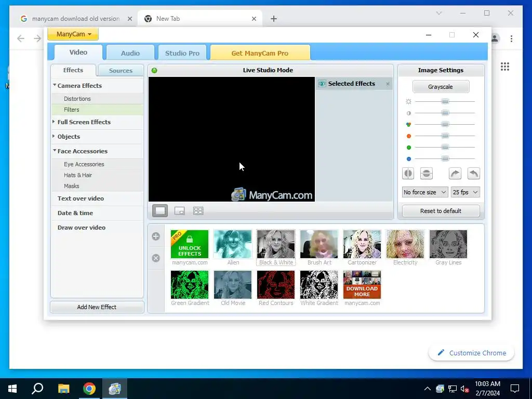The height and width of the screenshot is (399, 532).
Task: Flip the image vertically
Action: coord(426,174)
